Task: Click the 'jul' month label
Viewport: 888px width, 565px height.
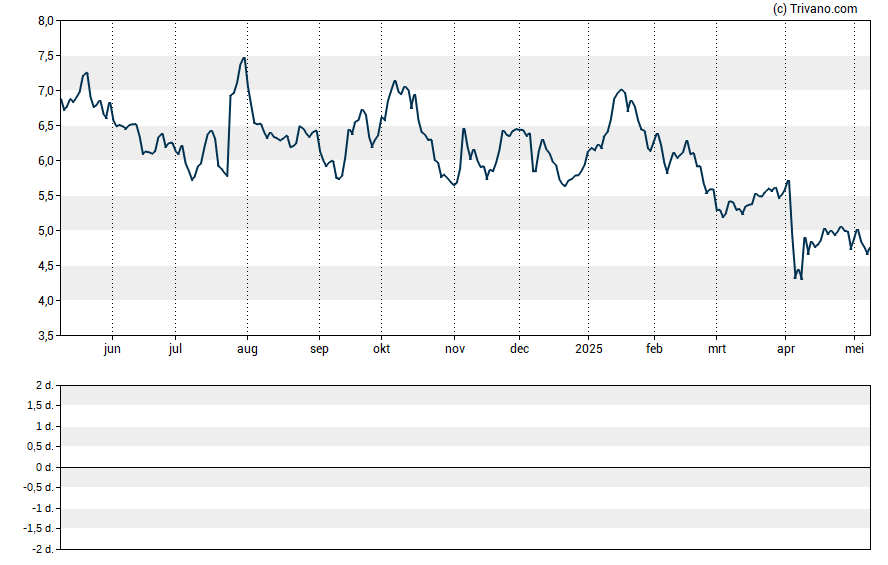Action: pos(175,349)
